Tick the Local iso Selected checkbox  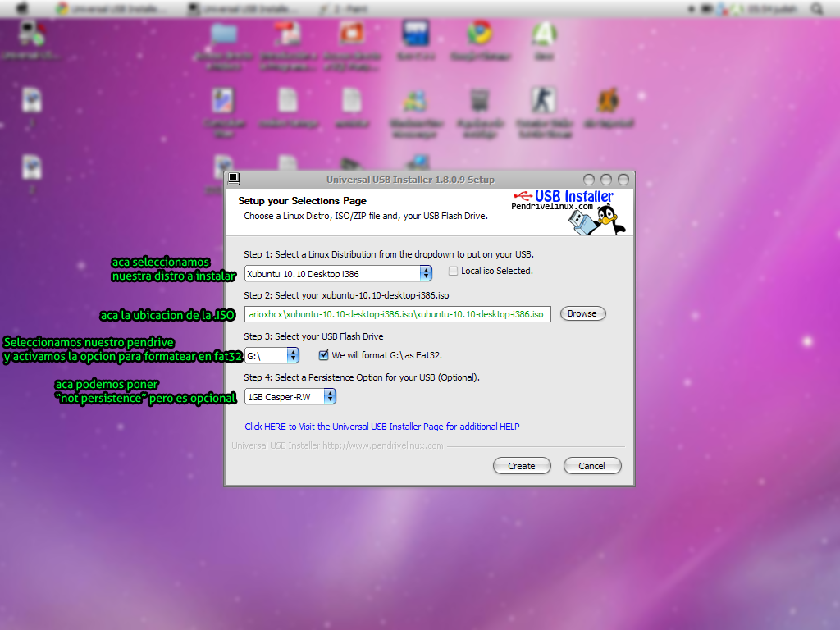[453, 271]
